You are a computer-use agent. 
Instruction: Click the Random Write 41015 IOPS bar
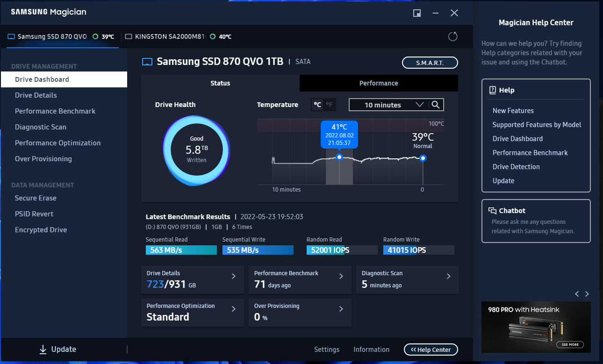(x=419, y=250)
